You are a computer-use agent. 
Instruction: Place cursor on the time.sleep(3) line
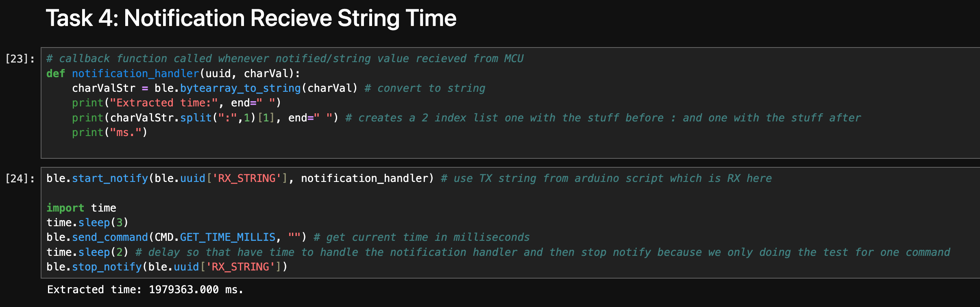pos(87,223)
